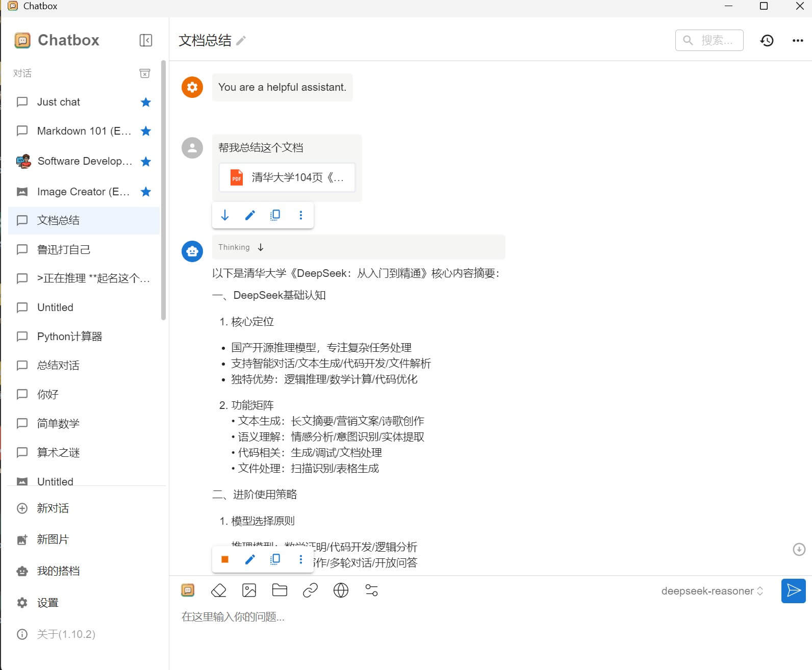Stop generating with the orange square
The image size is (812, 670).
click(224, 559)
